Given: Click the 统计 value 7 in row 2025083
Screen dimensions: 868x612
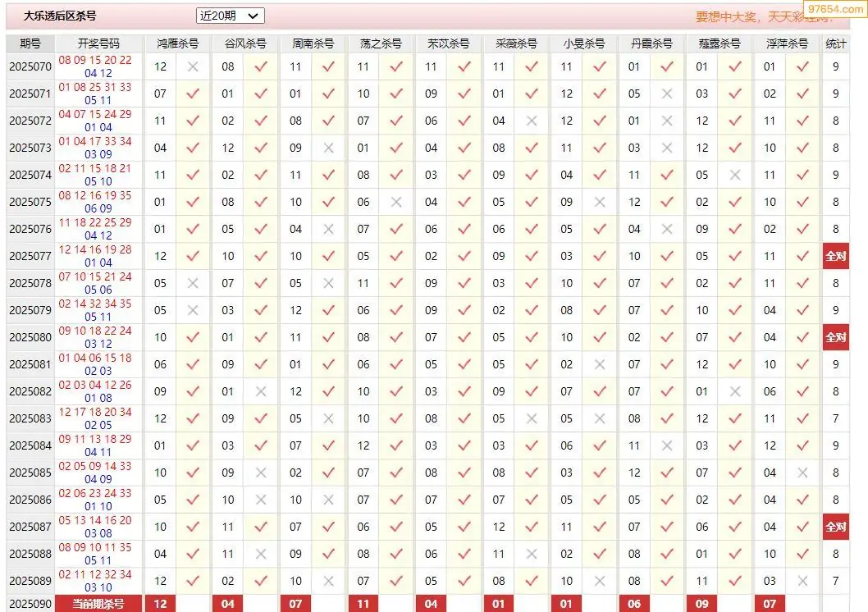Looking at the screenshot, I should [x=835, y=419].
